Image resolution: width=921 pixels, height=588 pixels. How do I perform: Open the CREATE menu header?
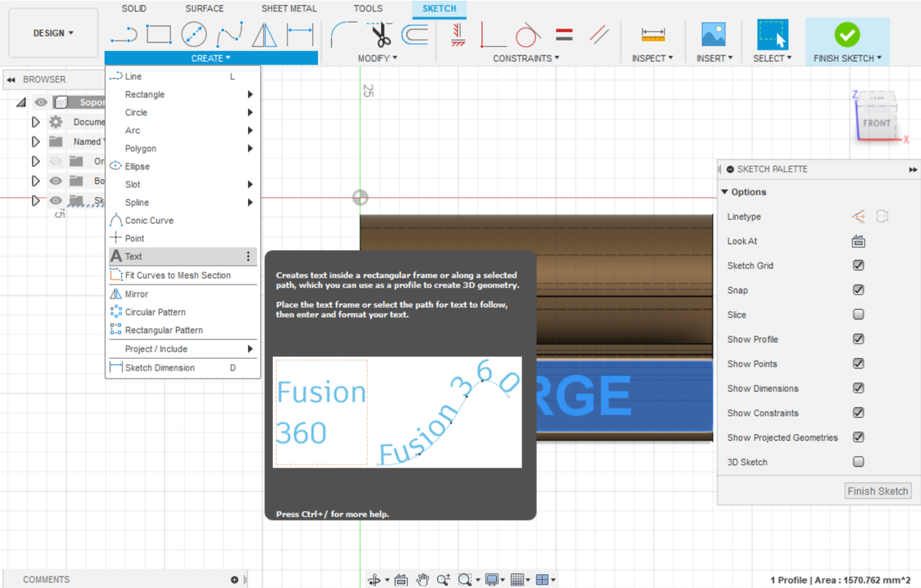pos(211,58)
